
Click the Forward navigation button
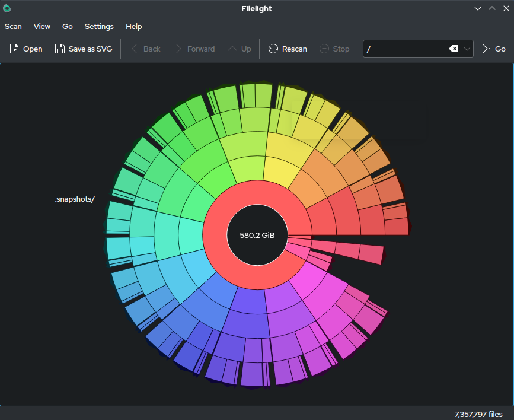click(x=195, y=49)
